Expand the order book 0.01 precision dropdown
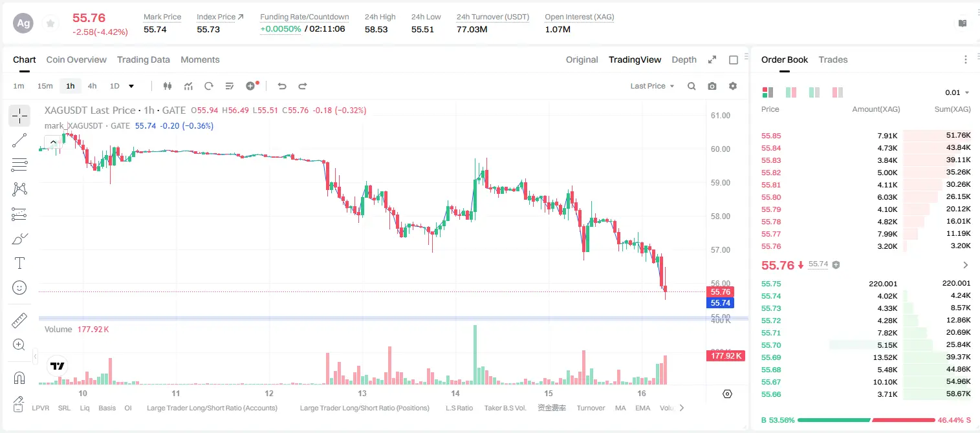Screen dimensions: 980x433 click(x=957, y=92)
